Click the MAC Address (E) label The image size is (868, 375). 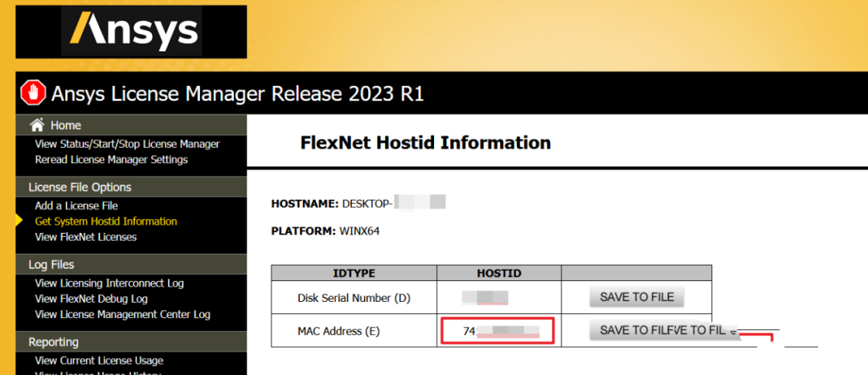tap(339, 332)
